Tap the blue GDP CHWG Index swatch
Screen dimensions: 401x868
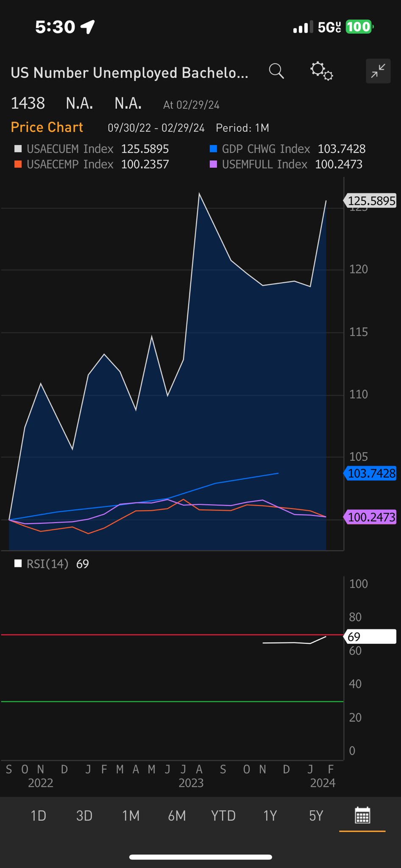click(x=213, y=149)
